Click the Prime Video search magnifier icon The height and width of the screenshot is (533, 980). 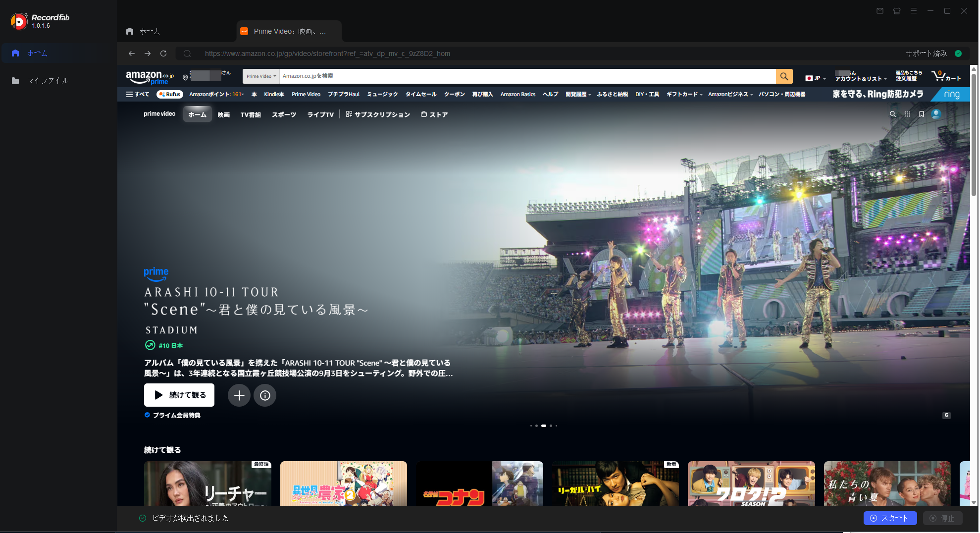(x=893, y=114)
